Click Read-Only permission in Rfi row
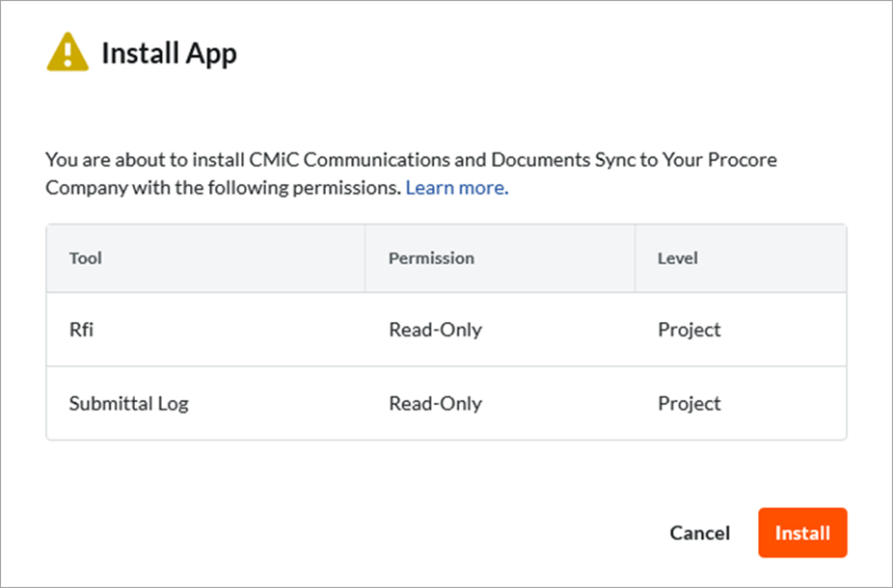893x588 pixels. pos(436,330)
